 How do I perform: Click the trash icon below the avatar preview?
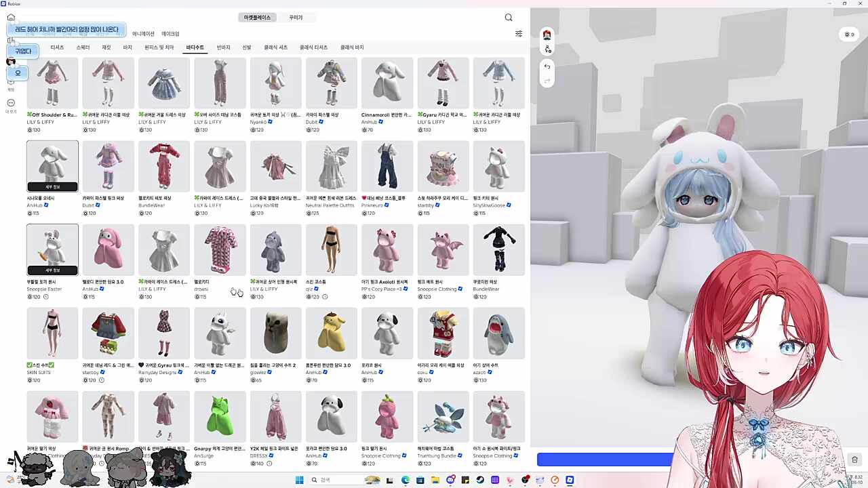854,460
